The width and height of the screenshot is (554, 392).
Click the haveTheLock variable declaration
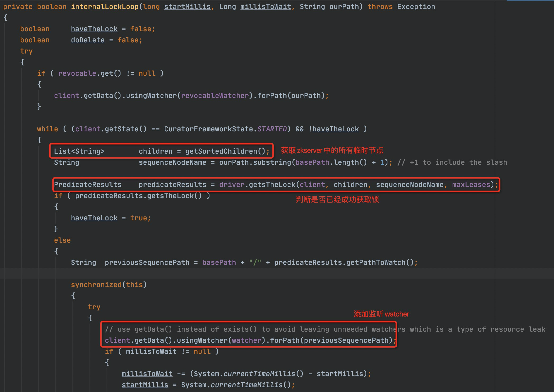[x=94, y=29]
